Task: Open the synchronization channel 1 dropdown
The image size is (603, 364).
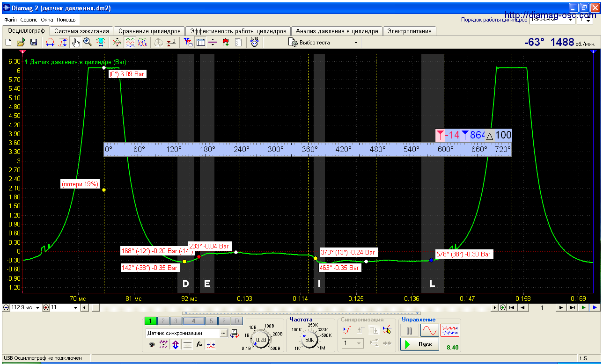Action: (353, 343)
